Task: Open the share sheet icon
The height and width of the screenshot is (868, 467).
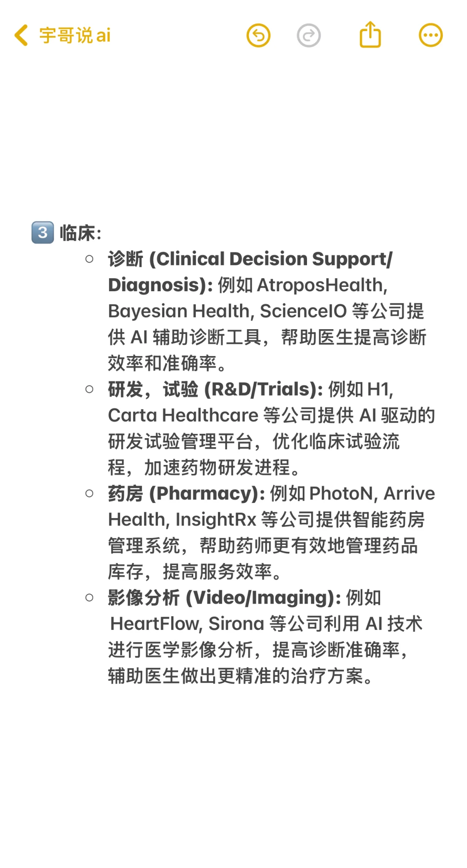Action: pyautogui.click(x=370, y=35)
